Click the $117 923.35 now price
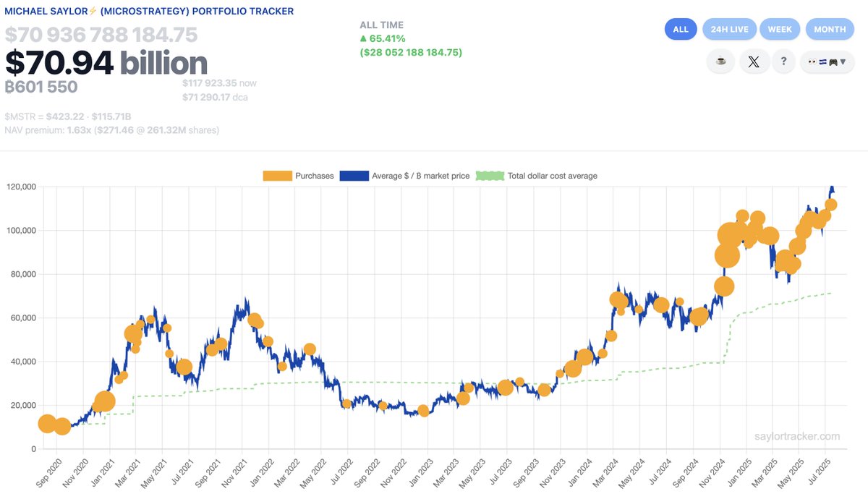The image size is (868, 499). (219, 83)
